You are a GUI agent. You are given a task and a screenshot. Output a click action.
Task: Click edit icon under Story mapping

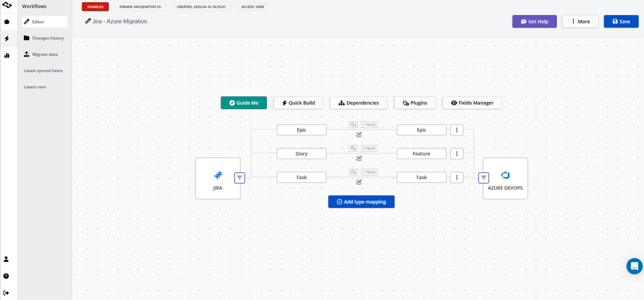tap(359, 158)
